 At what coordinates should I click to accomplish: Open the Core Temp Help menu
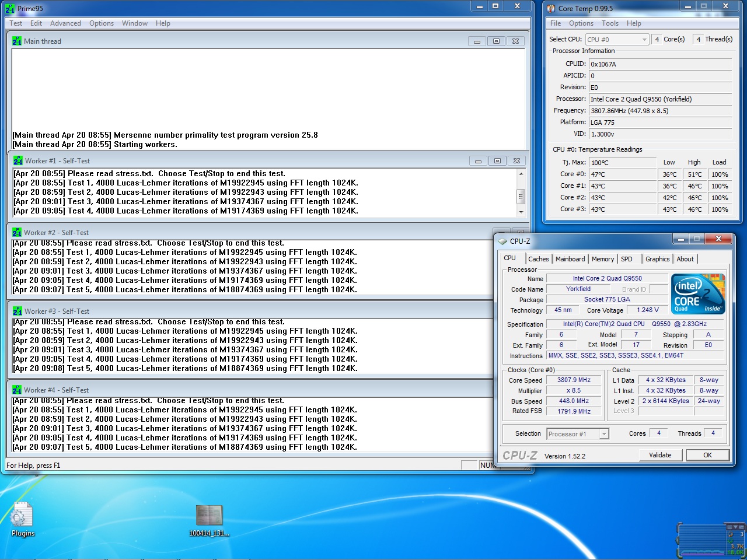pos(634,23)
